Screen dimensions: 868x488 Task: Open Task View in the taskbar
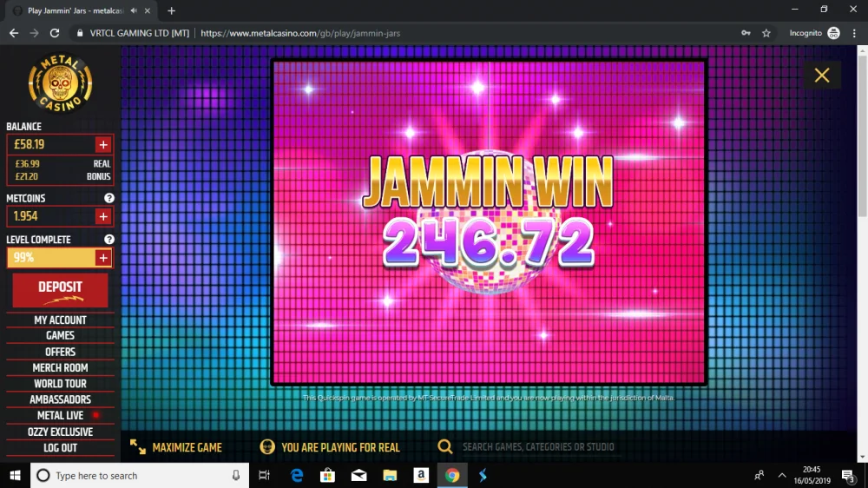(x=265, y=475)
